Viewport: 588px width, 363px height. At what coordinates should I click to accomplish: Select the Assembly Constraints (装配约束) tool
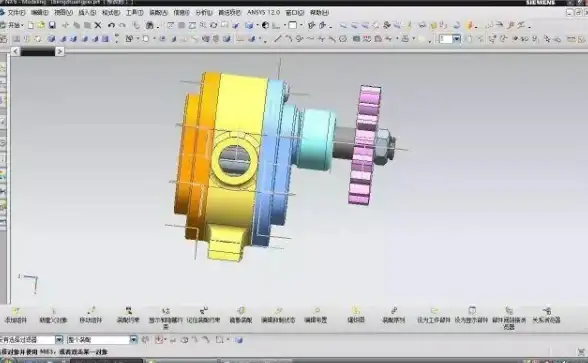(x=128, y=315)
